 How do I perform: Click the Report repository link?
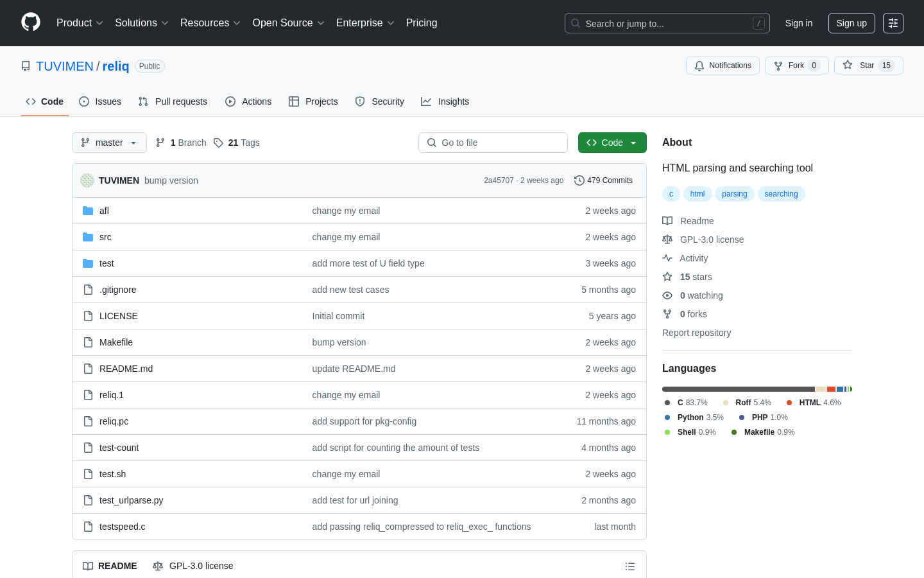click(x=696, y=333)
